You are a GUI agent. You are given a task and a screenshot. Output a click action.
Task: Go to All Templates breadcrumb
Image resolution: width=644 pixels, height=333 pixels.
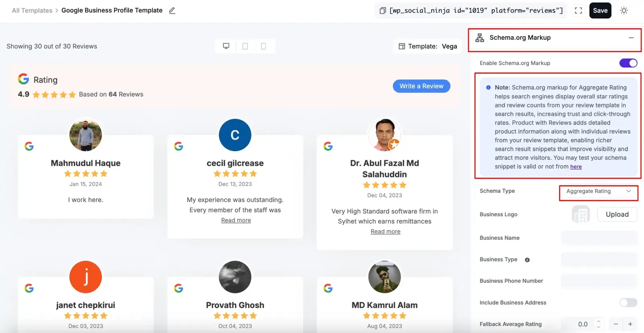(32, 10)
